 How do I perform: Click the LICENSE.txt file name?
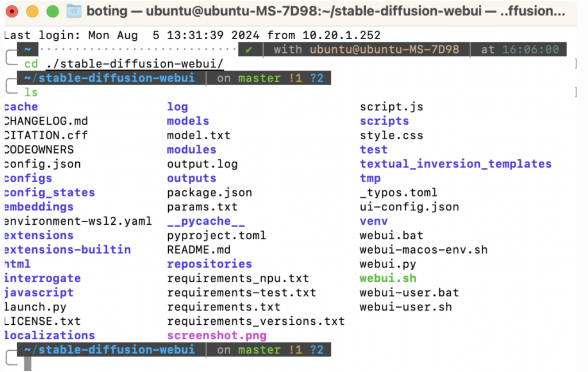pyautogui.click(x=42, y=321)
